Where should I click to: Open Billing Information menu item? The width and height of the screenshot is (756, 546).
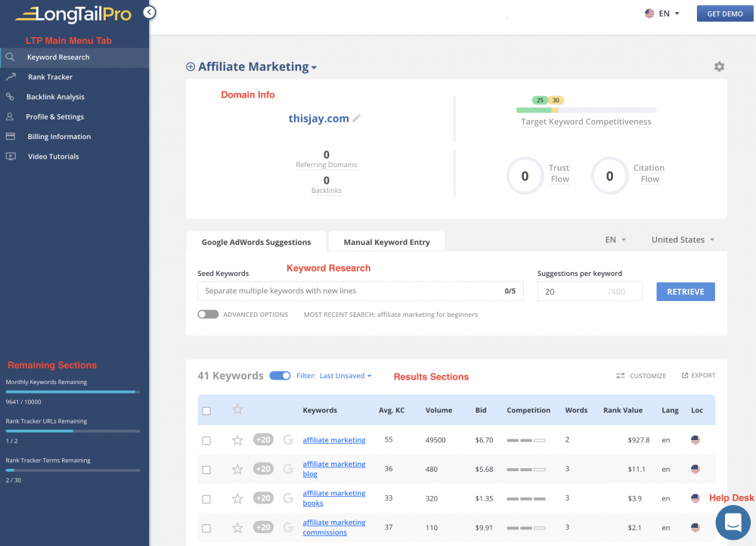tap(74, 136)
